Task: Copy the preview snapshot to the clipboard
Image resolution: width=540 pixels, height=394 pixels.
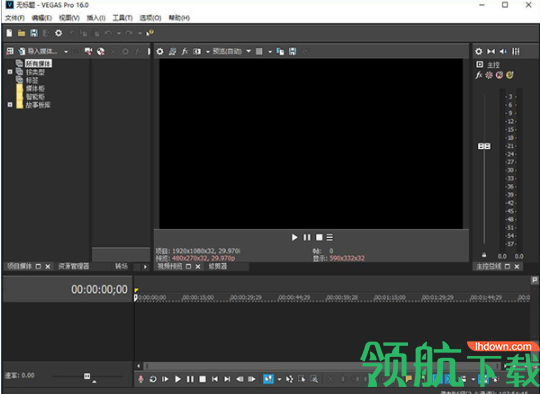Action: coord(280,52)
